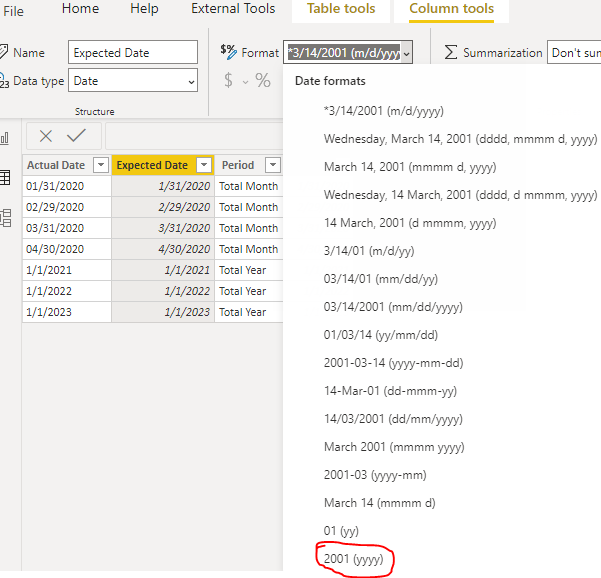The height and width of the screenshot is (578, 601).
Task: Choose Wednesday, March 14, 2001 format option
Action: (460, 139)
